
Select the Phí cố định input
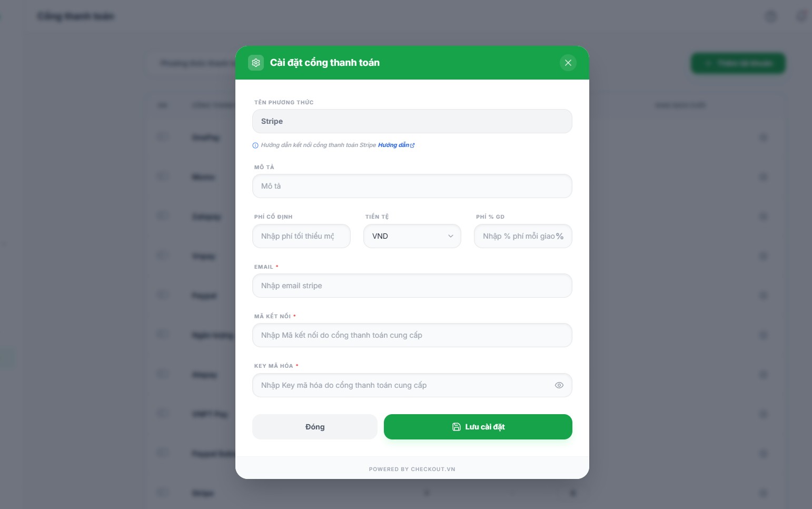pyautogui.click(x=301, y=236)
